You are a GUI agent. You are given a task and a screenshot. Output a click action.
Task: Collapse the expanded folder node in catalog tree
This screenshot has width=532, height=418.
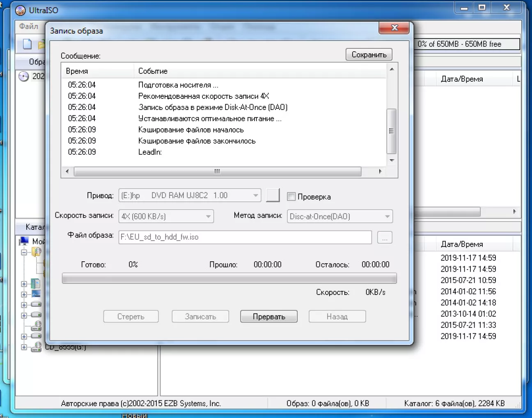(x=24, y=252)
